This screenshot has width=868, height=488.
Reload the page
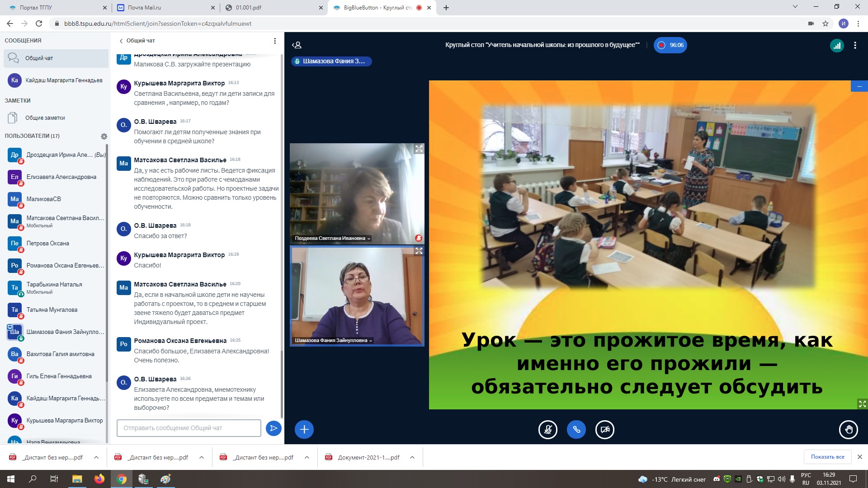(x=39, y=23)
